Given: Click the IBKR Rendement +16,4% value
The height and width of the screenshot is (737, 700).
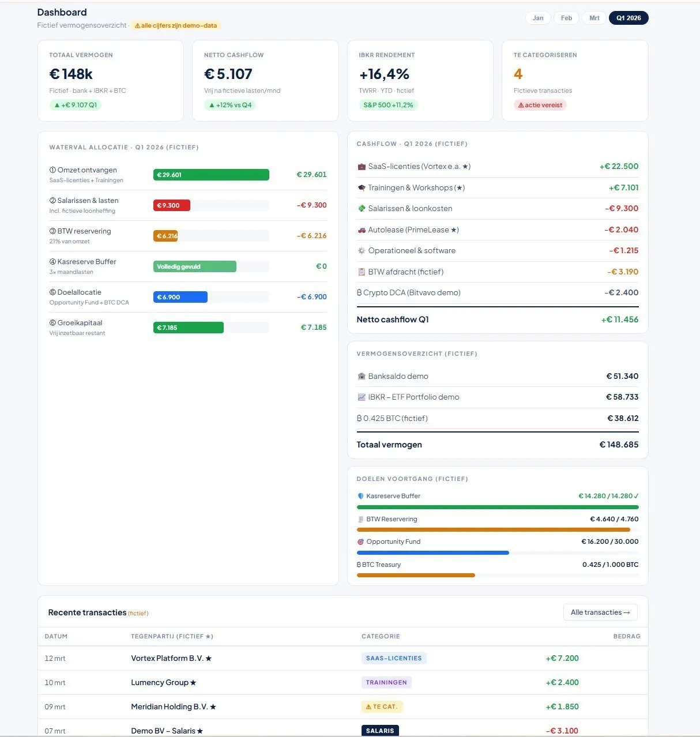Looking at the screenshot, I should (x=384, y=74).
